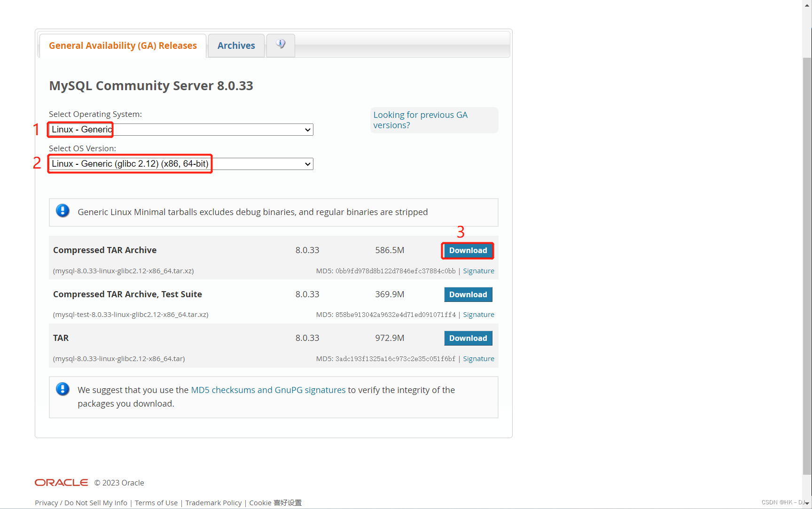Open the Signature link for the TAR file
This screenshot has height=509, width=812.
click(x=478, y=358)
